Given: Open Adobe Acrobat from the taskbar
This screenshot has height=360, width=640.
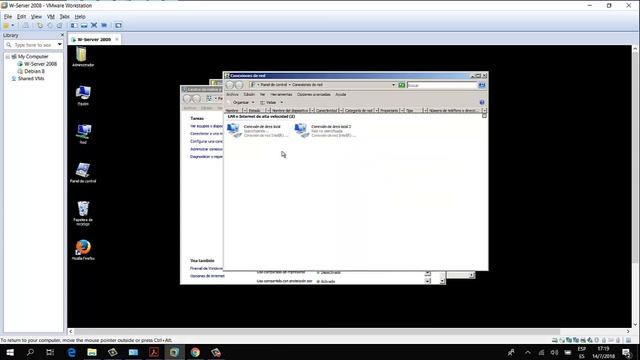Looking at the screenshot, I should click(154, 352).
